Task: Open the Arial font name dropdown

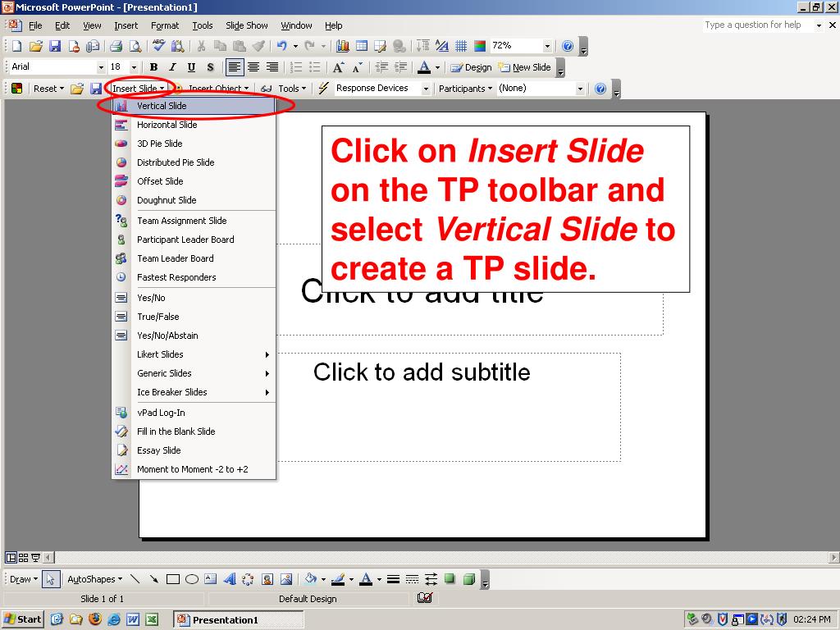Action: point(101,67)
